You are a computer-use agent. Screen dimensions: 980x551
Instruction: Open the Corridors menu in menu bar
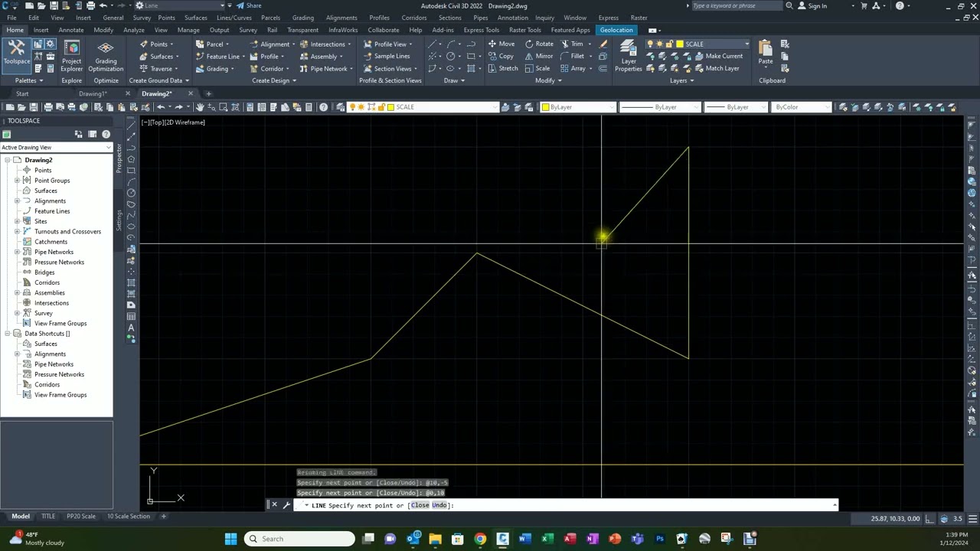(x=413, y=18)
